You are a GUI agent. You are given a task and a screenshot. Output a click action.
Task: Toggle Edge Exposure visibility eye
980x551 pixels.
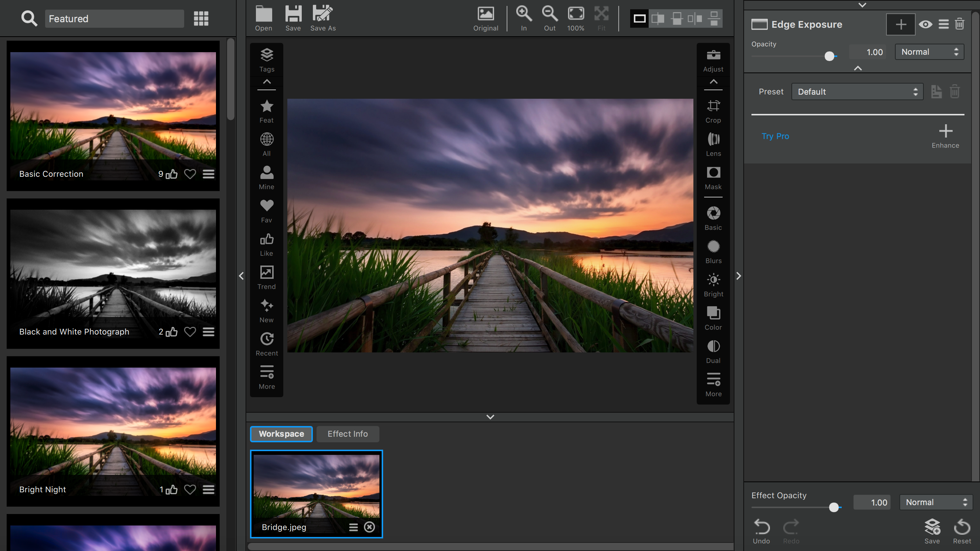(925, 24)
